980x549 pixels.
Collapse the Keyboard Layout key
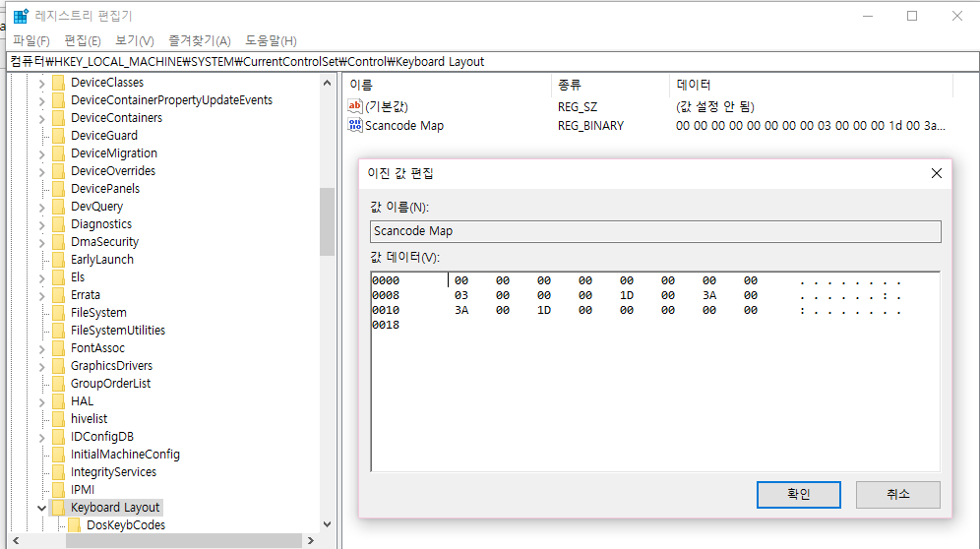tap(42, 508)
